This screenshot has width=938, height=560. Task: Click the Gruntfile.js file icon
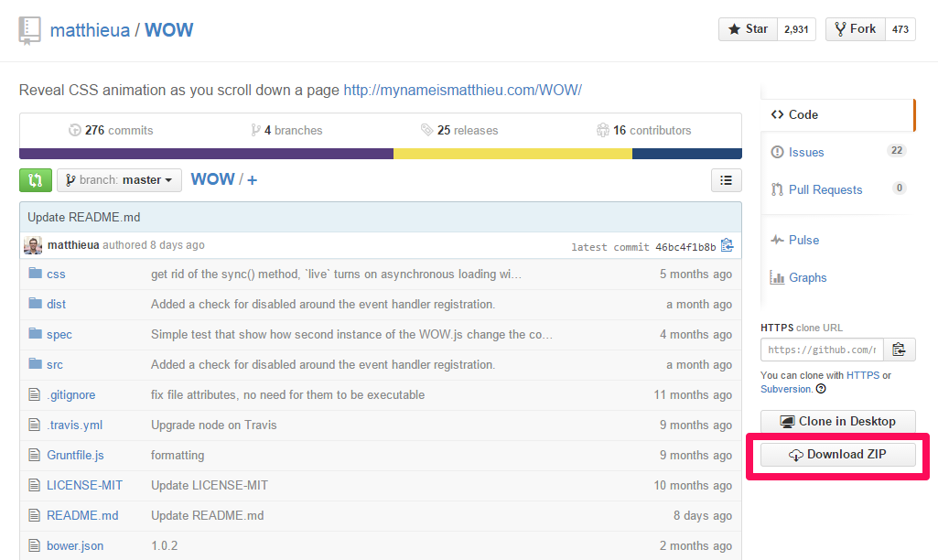point(35,455)
